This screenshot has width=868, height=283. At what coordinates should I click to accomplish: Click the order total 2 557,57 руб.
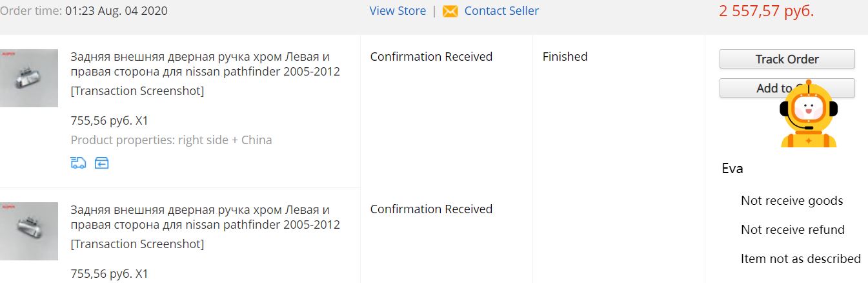point(766,11)
